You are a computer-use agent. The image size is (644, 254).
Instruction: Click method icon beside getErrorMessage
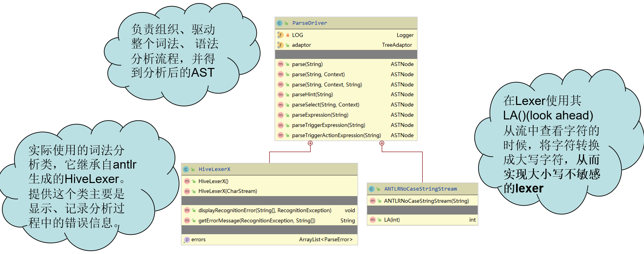coord(187,221)
